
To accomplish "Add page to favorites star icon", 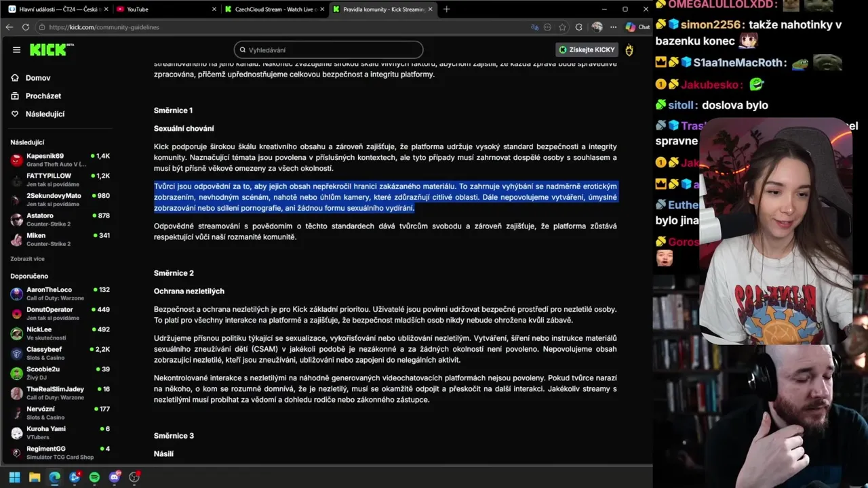I will point(562,27).
